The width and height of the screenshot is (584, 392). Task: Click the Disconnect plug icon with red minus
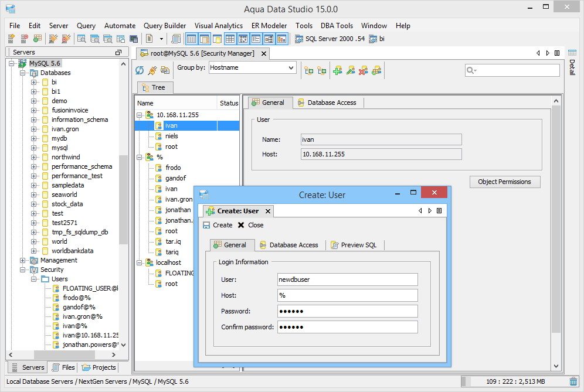pos(66,38)
